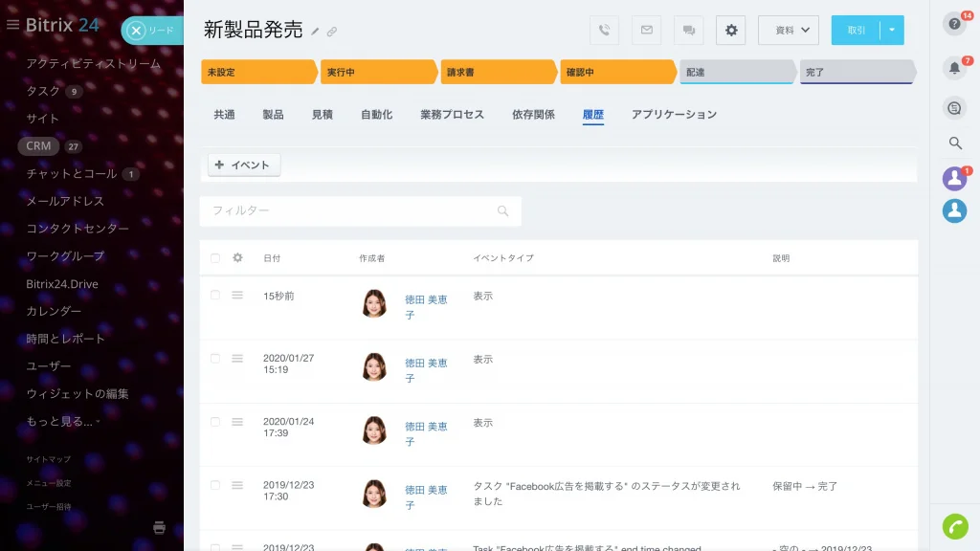Switch to the 依存関係 tab
The image size is (980, 551).
[533, 115]
